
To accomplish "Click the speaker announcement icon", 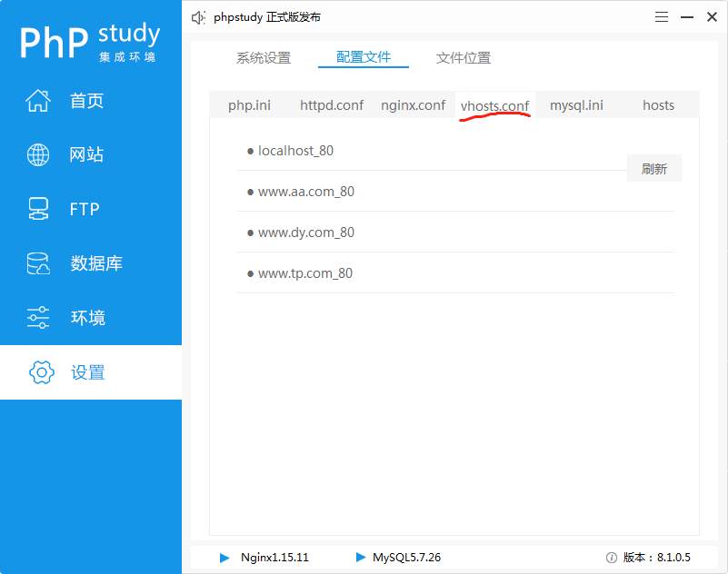I will [199, 17].
